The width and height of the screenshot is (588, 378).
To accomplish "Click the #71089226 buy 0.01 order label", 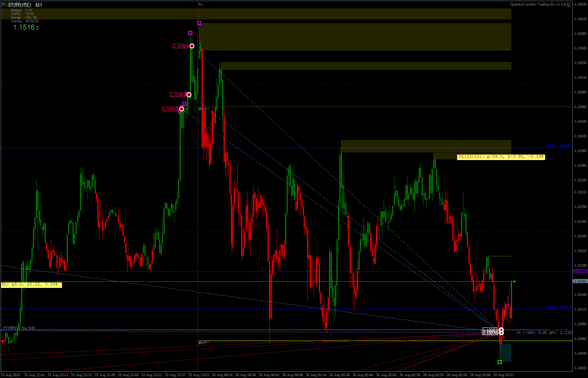I will [x=19, y=328].
